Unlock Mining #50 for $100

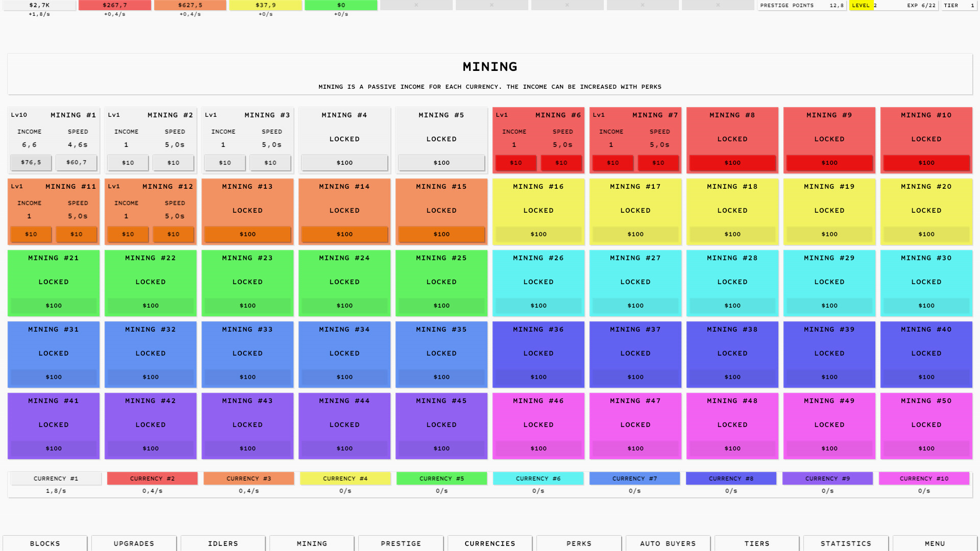pos(926,448)
